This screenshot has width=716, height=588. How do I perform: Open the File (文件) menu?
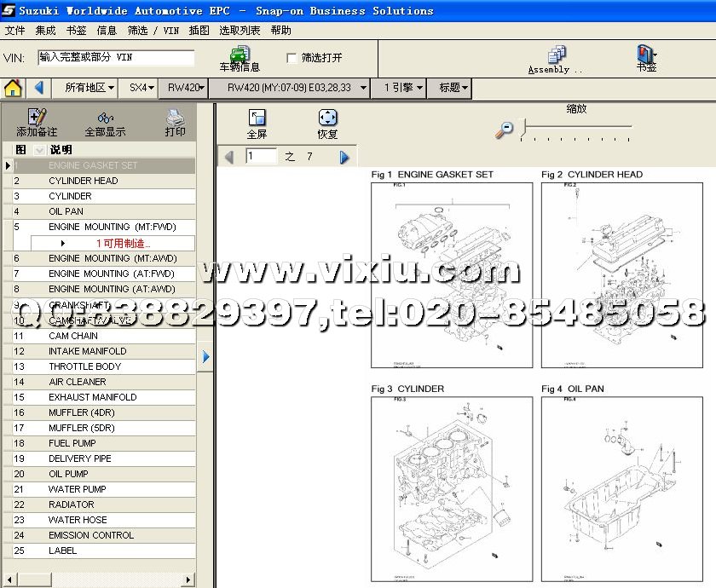click(x=14, y=30)
